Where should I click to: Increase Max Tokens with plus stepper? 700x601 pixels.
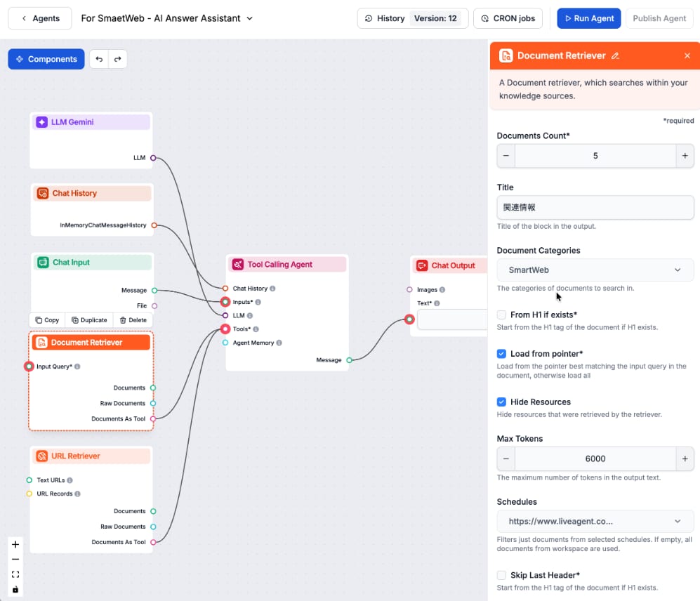[685, 459]
